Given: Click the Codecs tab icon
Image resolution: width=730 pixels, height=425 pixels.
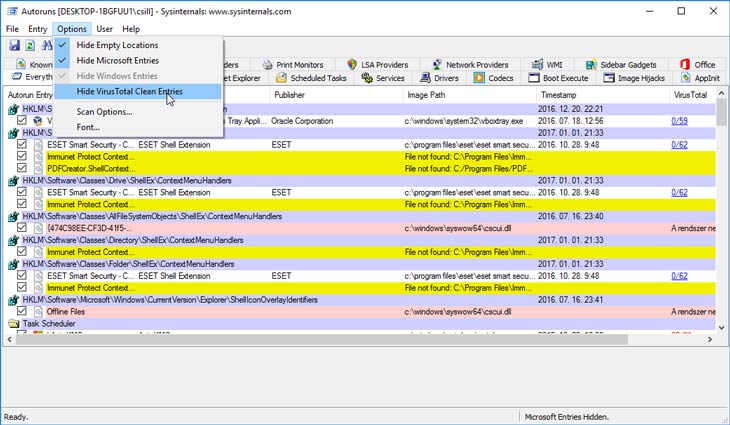Looking at the screenshot, I should (x=480, y=78).
